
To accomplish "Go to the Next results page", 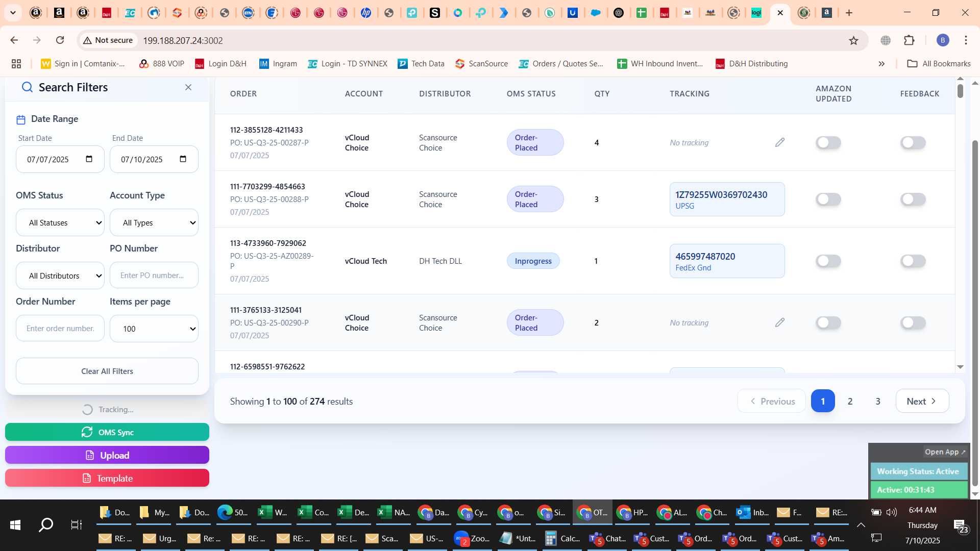I will [x=922, y=401].
